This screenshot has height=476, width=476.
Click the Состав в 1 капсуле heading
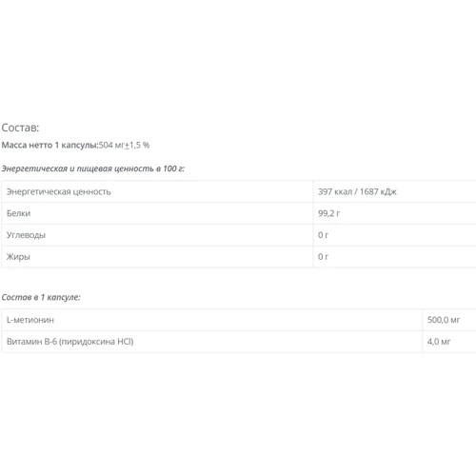click(x=41, y=297)
